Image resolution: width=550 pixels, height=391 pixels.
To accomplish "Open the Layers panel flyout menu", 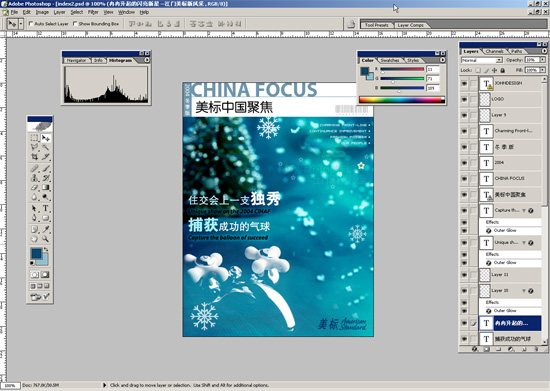I will coord(544,51).
